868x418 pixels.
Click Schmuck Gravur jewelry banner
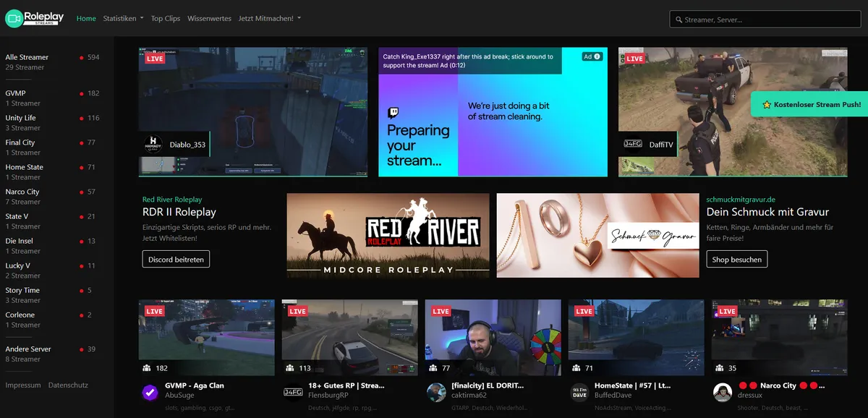click(x=597, y=236)
